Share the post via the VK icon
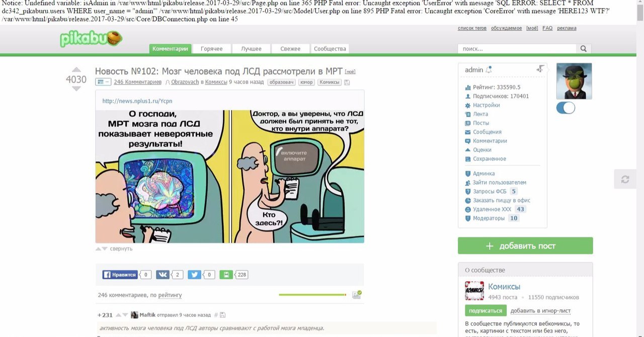Viewport: 644px width, 337px height. tap(163, 275)
